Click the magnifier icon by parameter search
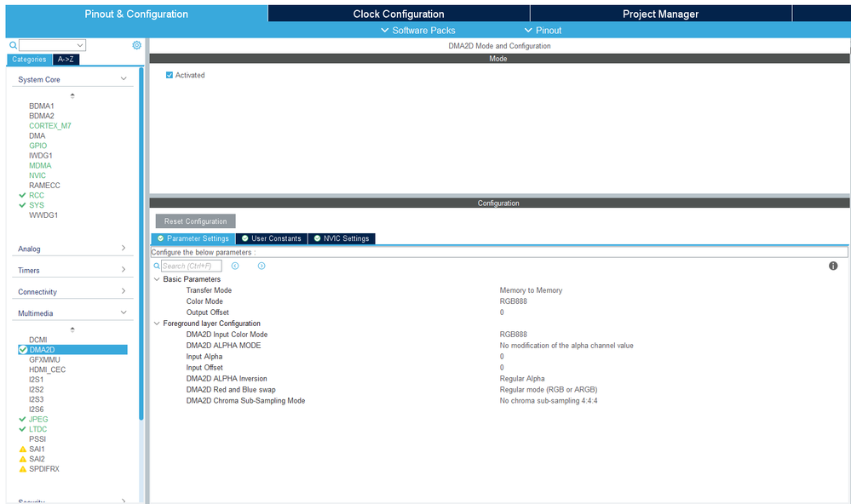Image resolution: width=851 pixels, height=504 pixels. pyautogui.click(x=157, y=266)
